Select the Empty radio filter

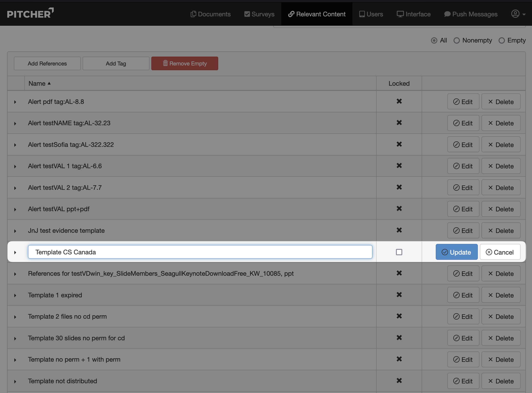coord(502,40)
